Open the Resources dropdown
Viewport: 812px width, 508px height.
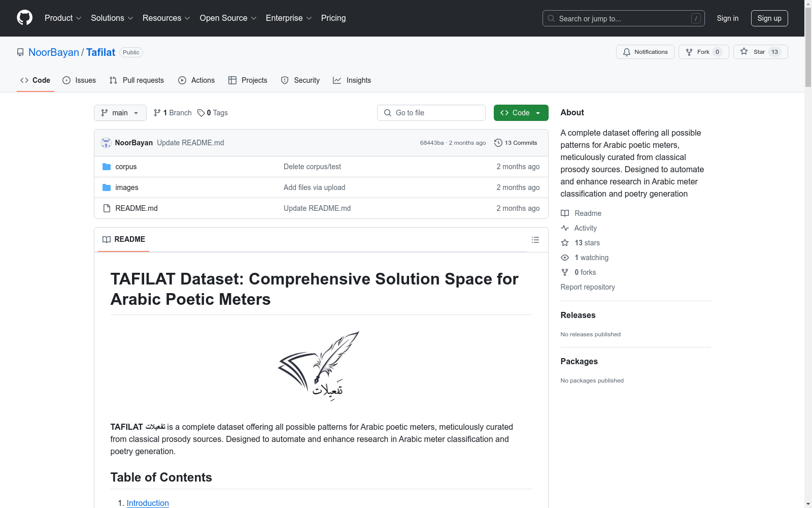pos(166,18)
